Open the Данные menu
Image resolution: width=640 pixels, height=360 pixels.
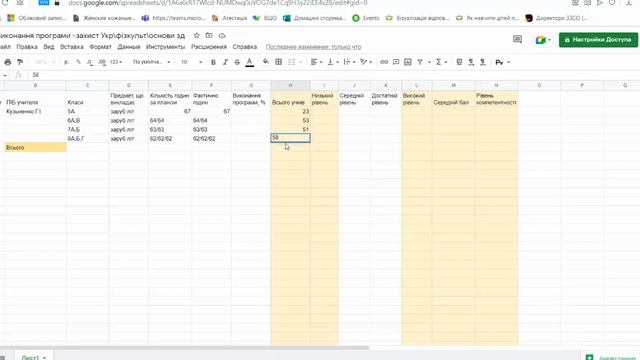tap(129, 47)
